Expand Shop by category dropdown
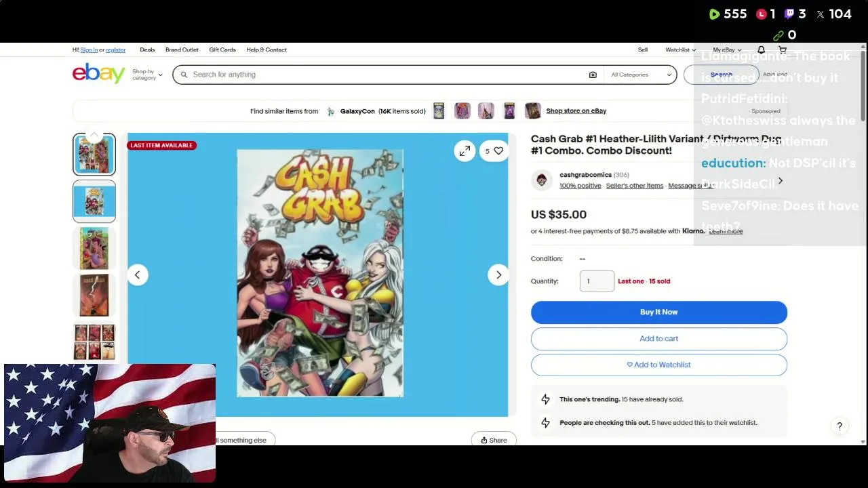 click(147, 75)
